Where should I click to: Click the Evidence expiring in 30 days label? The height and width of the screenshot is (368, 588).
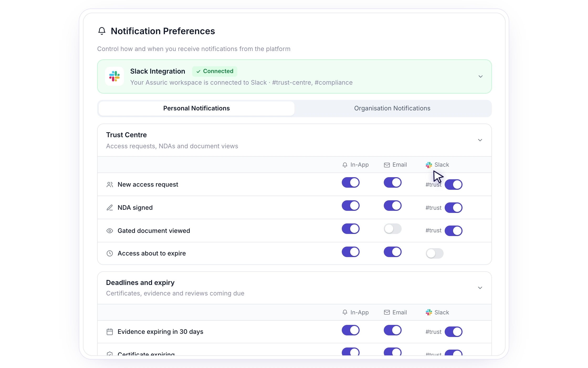(x=160, y=332)
